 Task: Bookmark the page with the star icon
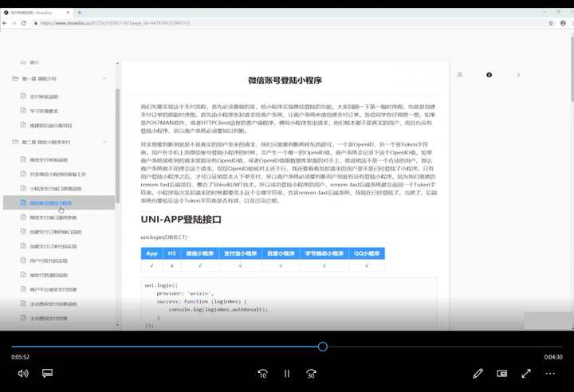(x=551, y=23)
